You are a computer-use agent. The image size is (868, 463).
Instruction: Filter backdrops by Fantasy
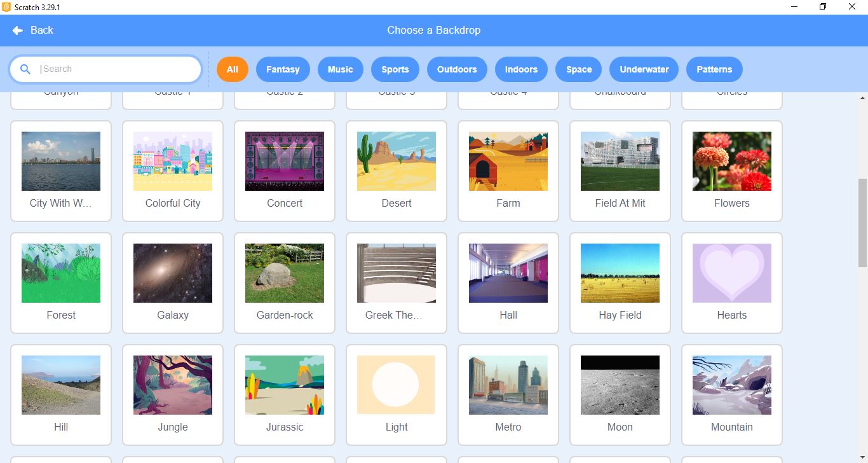(283, 69)
